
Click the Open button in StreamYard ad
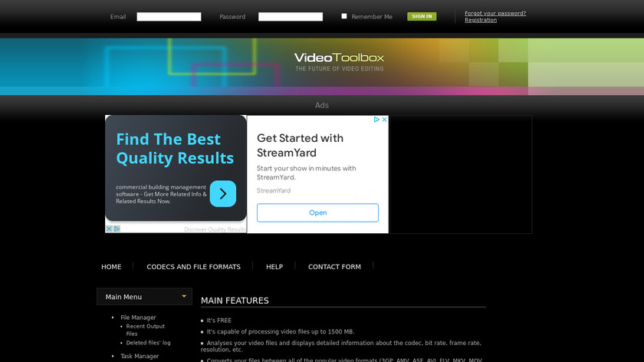[317, 213]
